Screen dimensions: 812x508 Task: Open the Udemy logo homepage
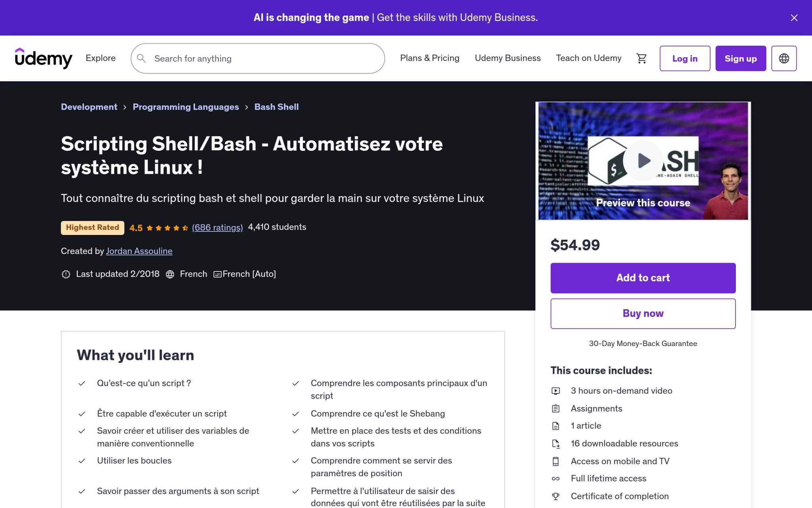pos(44,58)
